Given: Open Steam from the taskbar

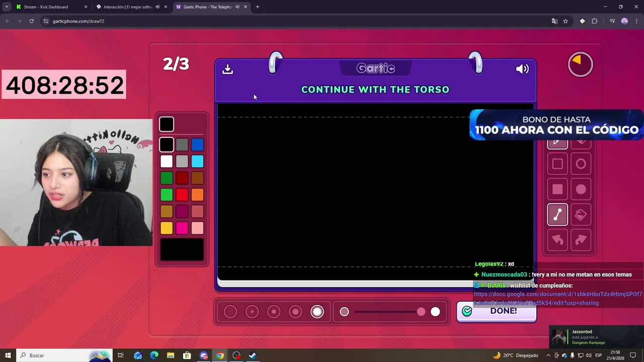Looking at the screenshot, I should (x=253, y=355).
